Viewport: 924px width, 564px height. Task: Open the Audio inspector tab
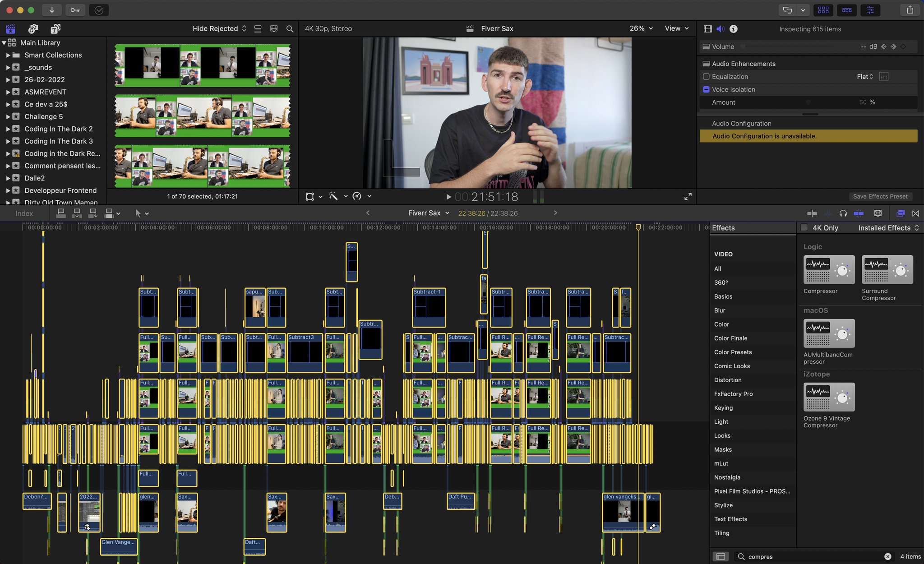click(721, 29)
